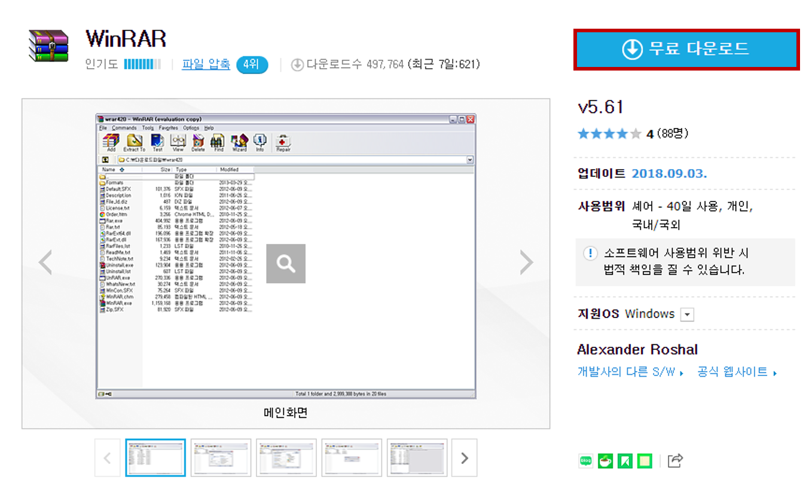Select the first highlighted screenshot thumbnail
The image size is (812, 504).
click(x=155, y=458)
